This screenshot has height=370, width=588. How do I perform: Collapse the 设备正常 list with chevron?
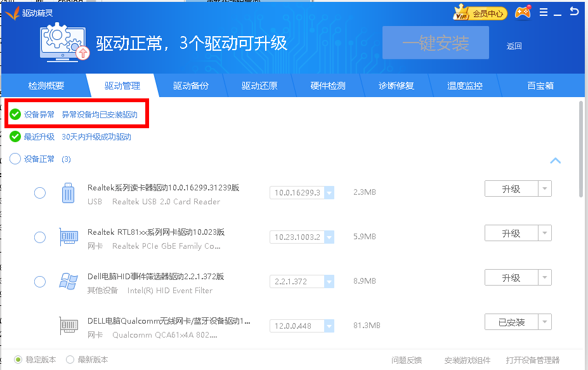tap(556, 161)
